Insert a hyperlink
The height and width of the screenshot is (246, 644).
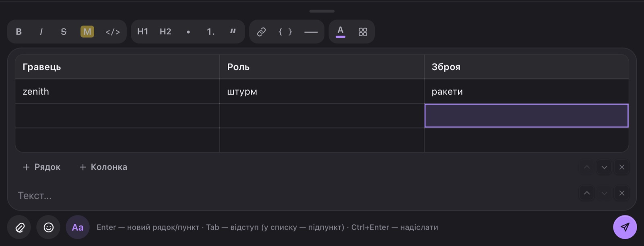[x=262, y=31]
